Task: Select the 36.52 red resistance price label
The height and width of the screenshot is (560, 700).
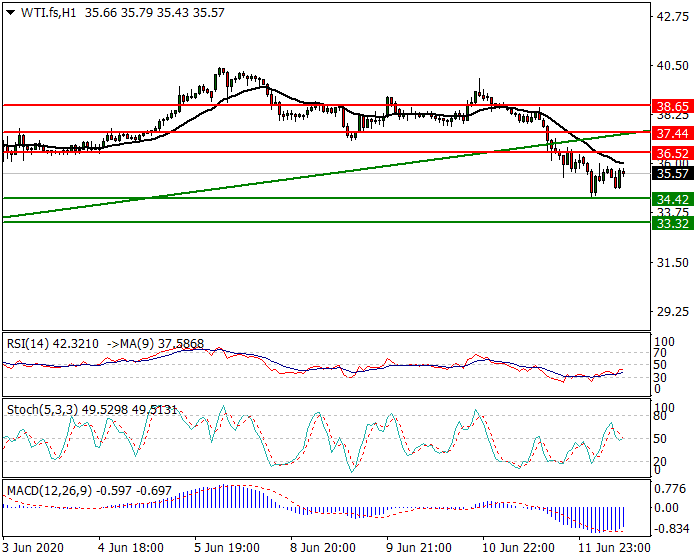Action: pos(673,153)
